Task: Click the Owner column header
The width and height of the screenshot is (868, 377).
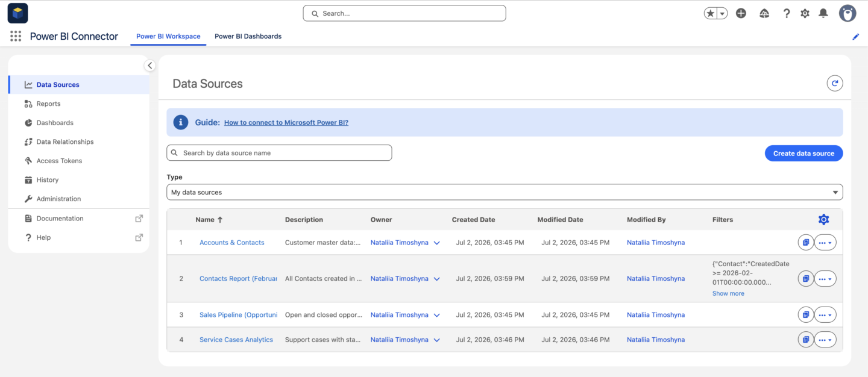Action: pos(381,220)
